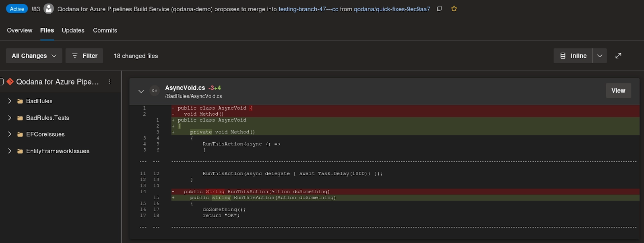Open the AsyncVoid.cs file name link
Image resolution: width=644 pixels, height=243 pixels.
(x=185, y=88)
